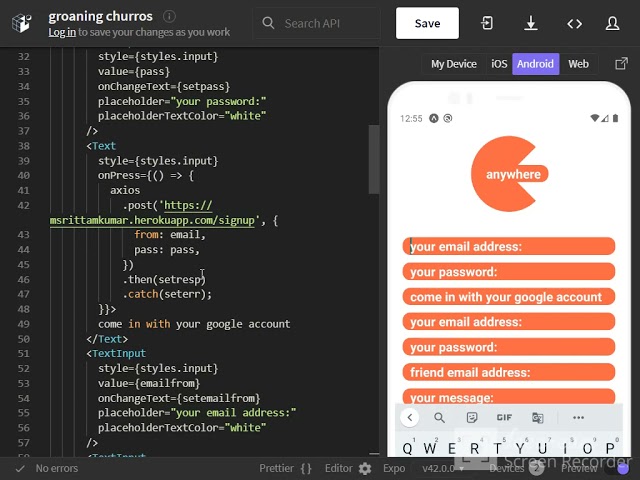640x480 pixels.
Task: Tap the keyboard back chevron button
Action: tap(410, 417)
